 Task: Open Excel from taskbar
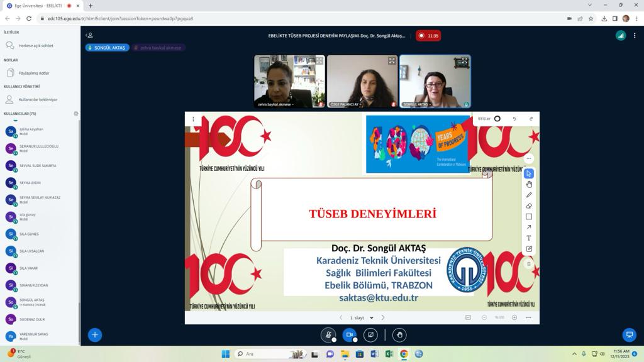pos(389,354)
